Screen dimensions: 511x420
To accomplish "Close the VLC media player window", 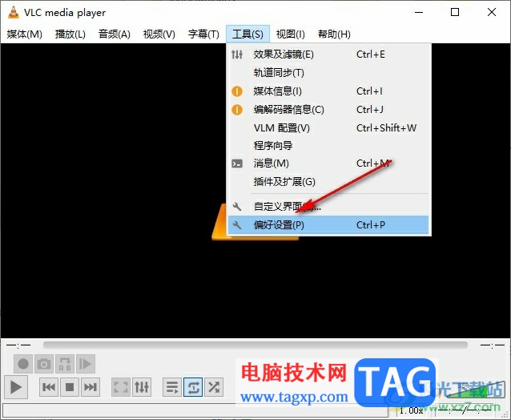I will coord(492,12).
